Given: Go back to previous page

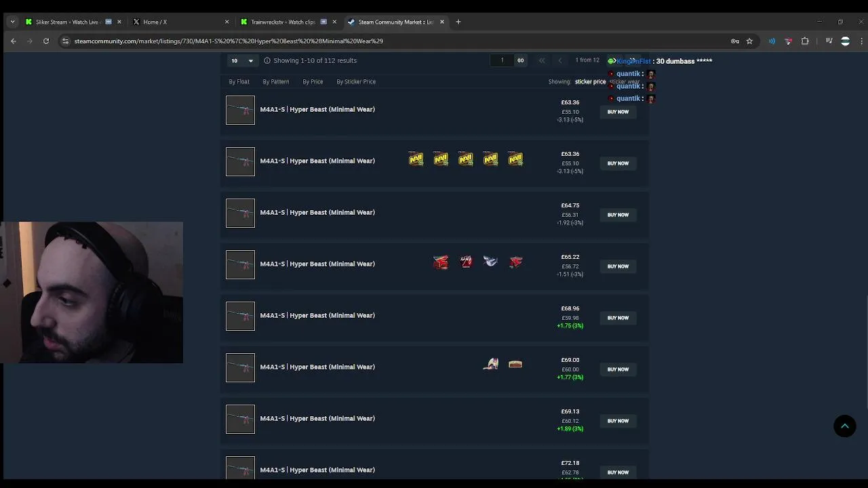Looking at the screenshot, I should pos(14,41).
